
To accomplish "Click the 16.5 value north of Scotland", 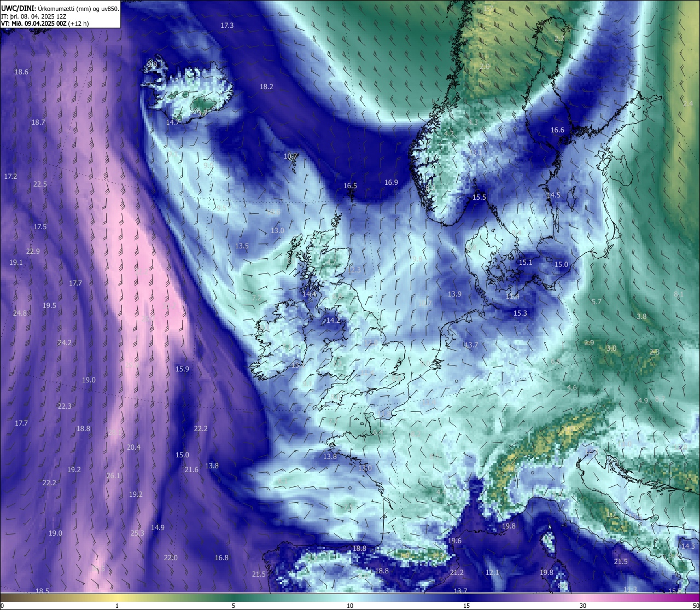I will click(350, 185).
